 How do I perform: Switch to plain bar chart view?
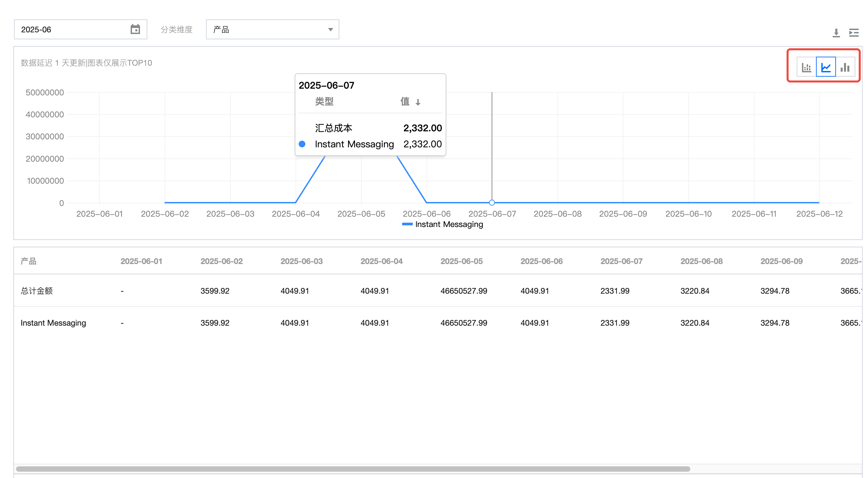tap(845, 67)
